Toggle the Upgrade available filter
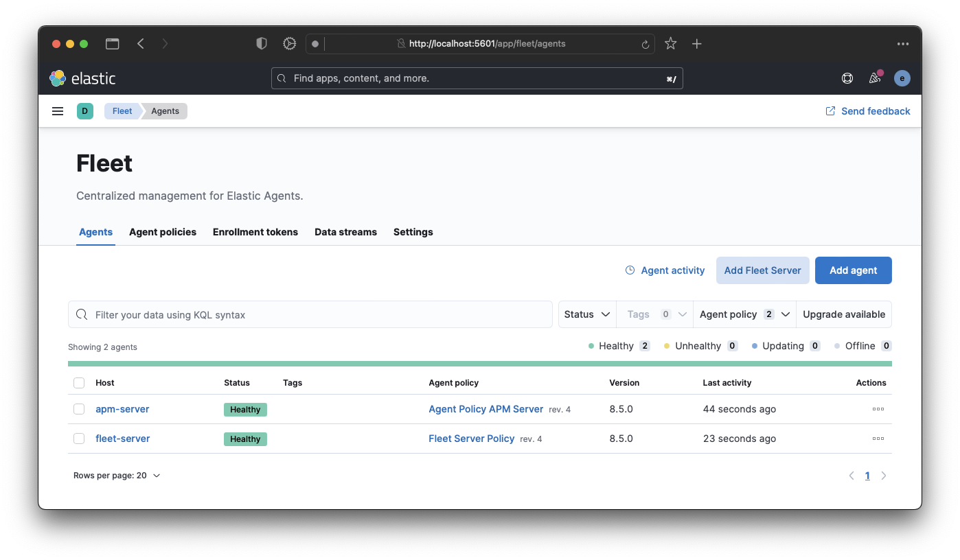This screenshot has width=960, height=560. tap(844, 314)
